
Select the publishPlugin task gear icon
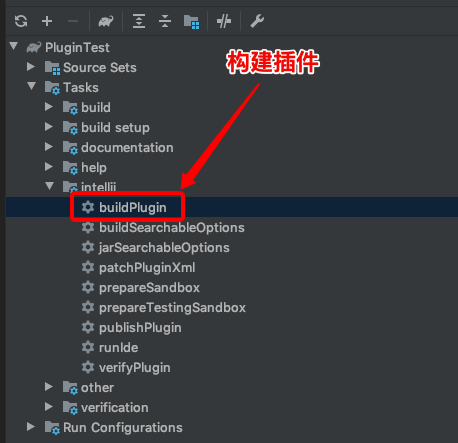point(88,327)
